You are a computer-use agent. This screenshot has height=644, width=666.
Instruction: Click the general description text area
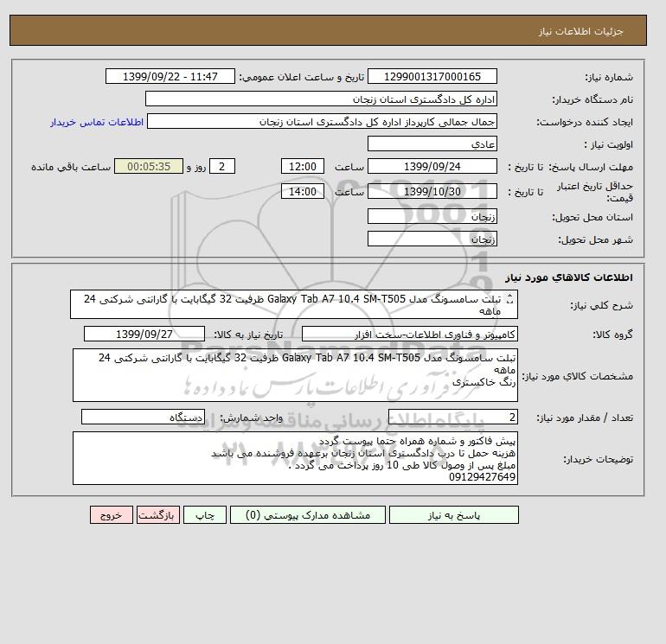(294, 304)
